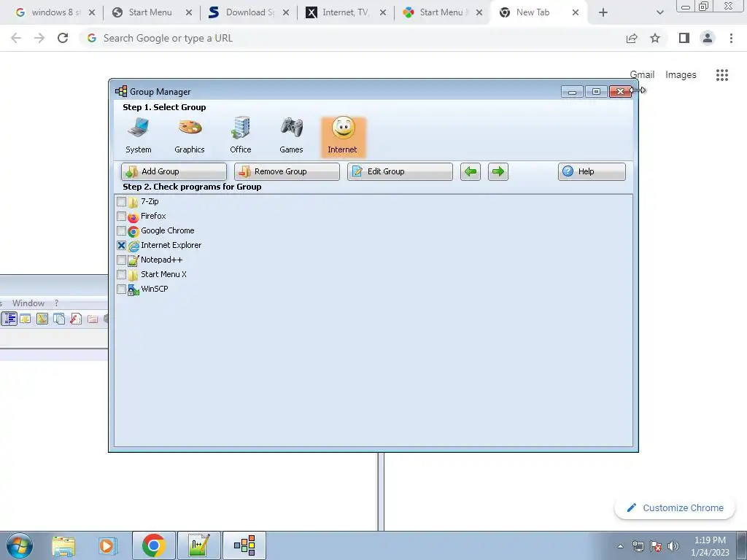Check the 7-Zip checkbox
The height and width of the screenshot is (560, 747).
click(122, 201)
